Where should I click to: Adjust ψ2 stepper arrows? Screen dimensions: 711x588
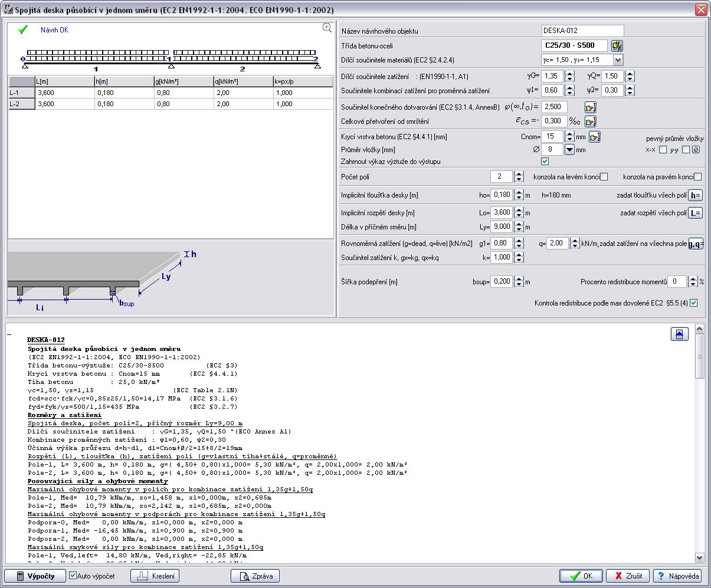(630, 90)
